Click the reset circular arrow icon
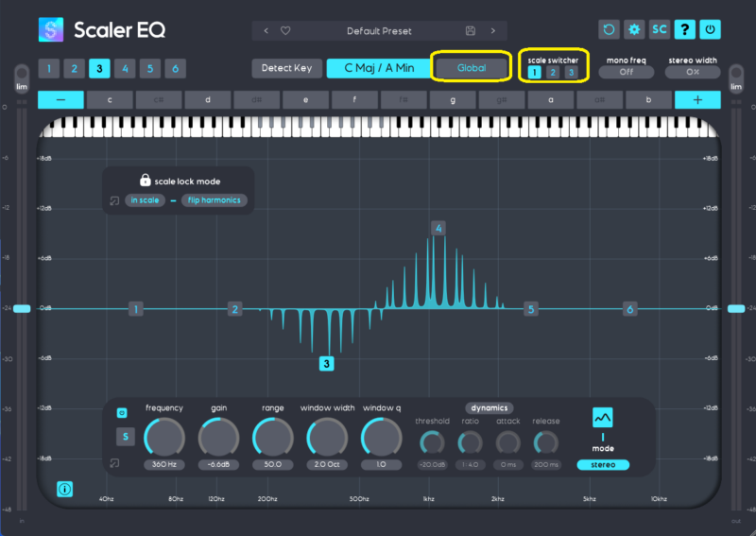The image size is (756, 536). [x=610, y=30]
